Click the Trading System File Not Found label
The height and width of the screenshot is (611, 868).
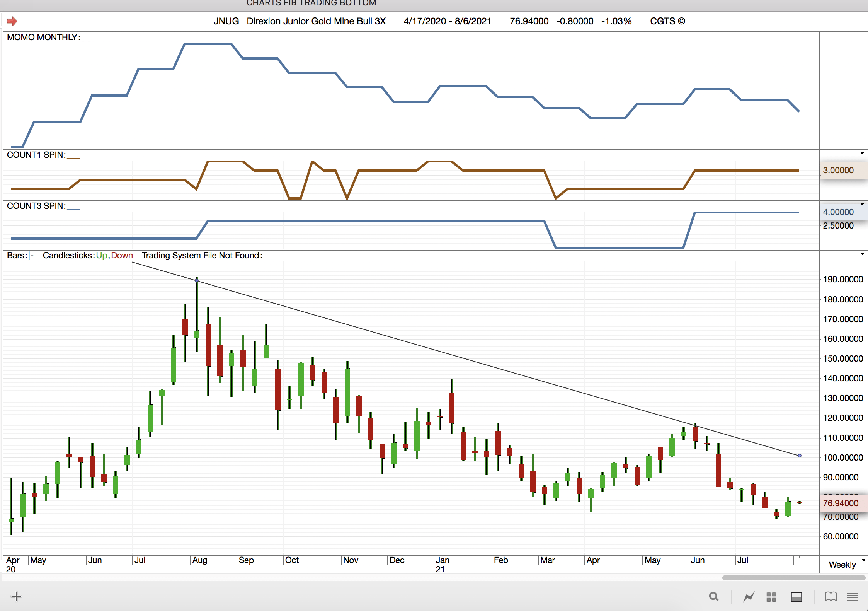202,256
